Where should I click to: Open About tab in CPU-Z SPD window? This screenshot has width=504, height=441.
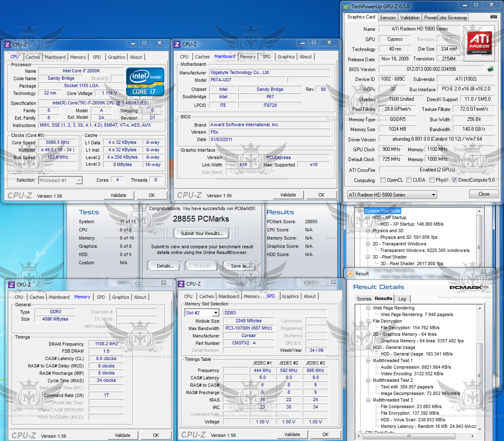pos(310,296)
